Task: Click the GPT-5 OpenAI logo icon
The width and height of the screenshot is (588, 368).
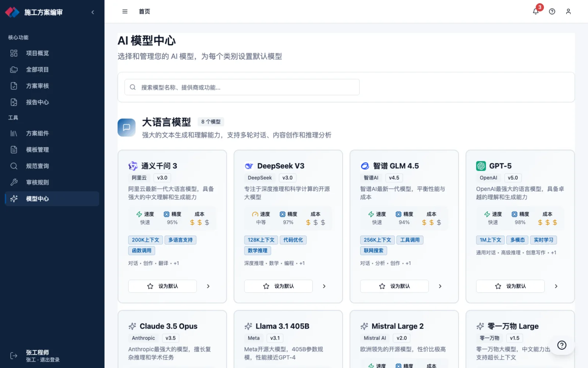Action: point(481,166)
